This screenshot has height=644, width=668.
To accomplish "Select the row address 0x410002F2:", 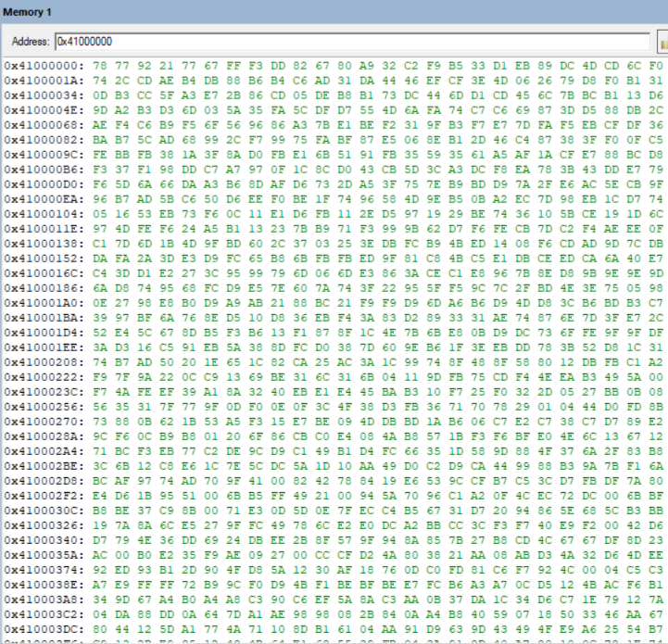I will point(44,496).
